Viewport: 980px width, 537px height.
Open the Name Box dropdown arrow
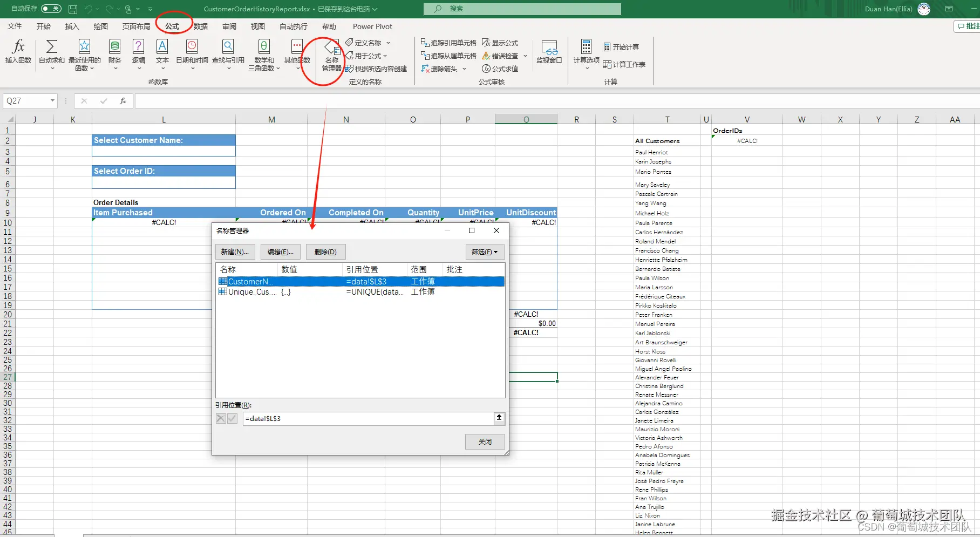tap(52, 100)
